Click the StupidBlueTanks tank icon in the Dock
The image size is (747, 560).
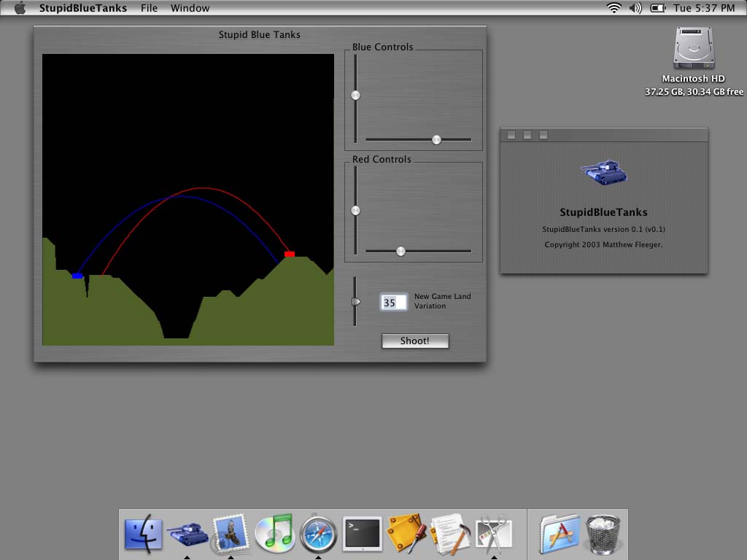pos(187,534)
